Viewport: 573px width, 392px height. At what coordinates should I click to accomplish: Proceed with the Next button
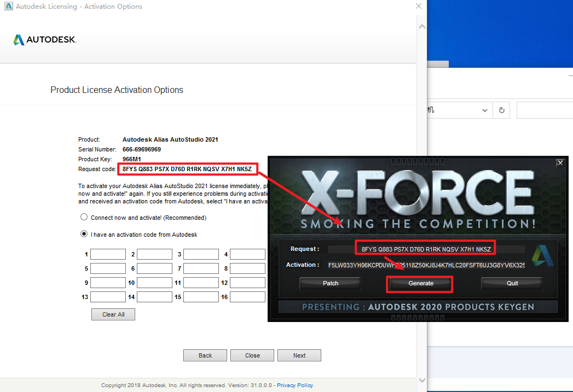(299, 355)
